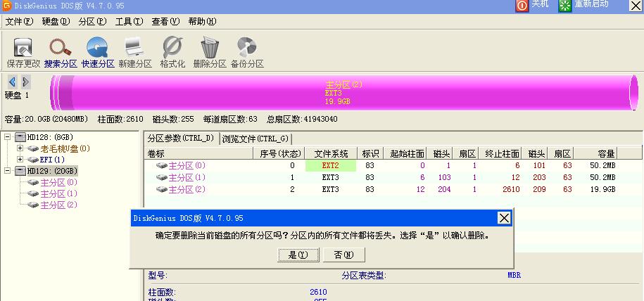Click the 保存更改 save changes icon

coord(23,47)
